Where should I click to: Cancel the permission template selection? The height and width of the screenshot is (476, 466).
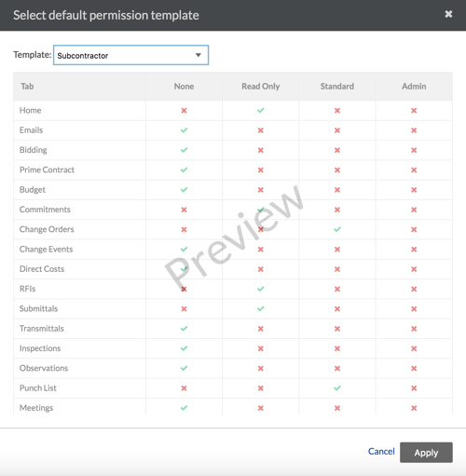[381, 452]
